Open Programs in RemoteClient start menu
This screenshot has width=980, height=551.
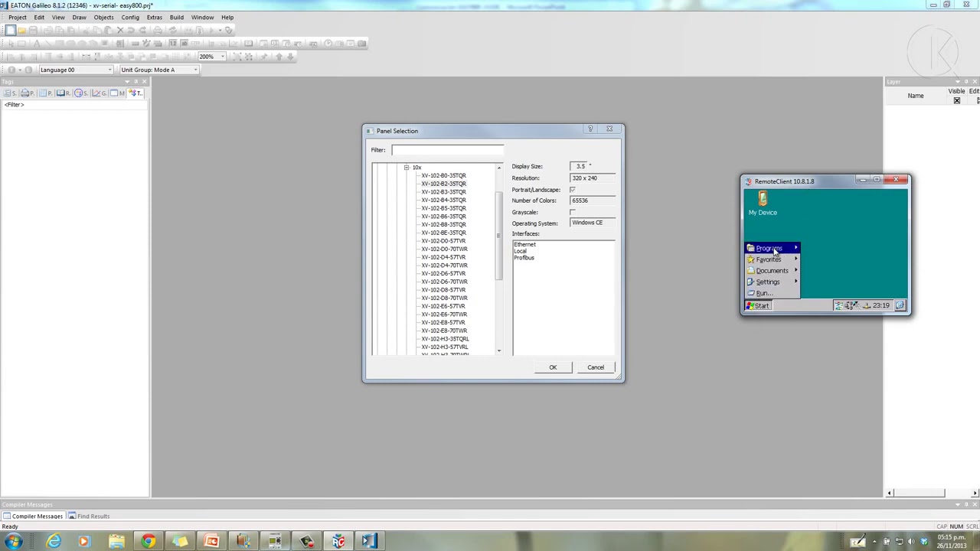[x=773, y=248]
